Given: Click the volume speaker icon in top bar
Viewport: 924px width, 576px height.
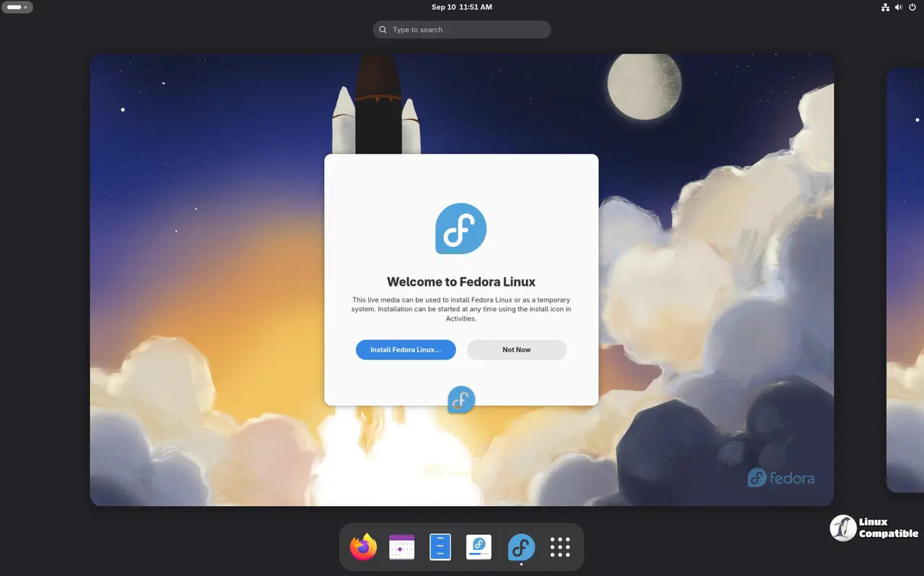Looking at the screenshot, I should point(899,7).
